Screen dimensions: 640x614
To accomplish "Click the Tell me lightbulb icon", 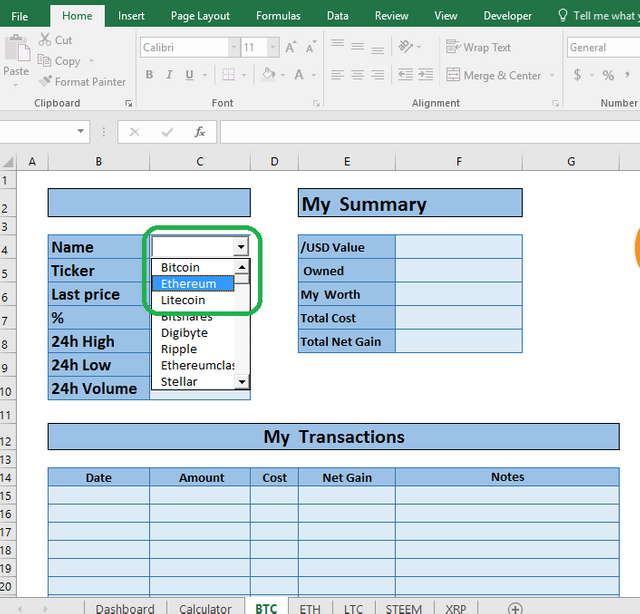I will (x=563, y=16).
